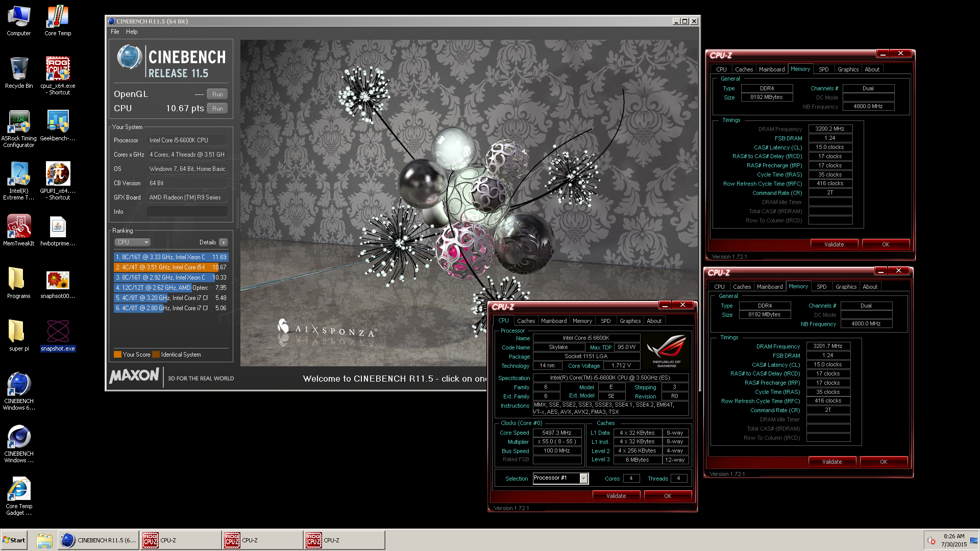Click the Core Speed 5497.3 MHz value
This screenshot has width=980, height=551.
click(557, 433)
